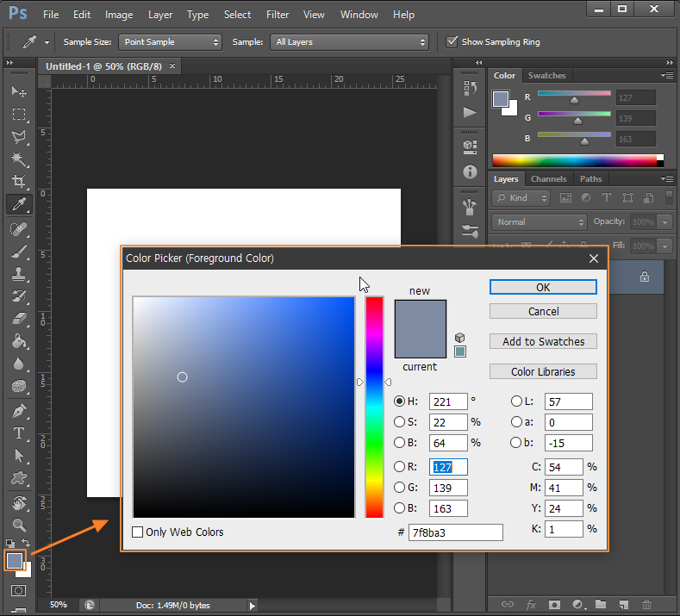The width and height of the screenshot is (680, 616).
Task: Select the Pen tool
Action: tap(19, 411)
